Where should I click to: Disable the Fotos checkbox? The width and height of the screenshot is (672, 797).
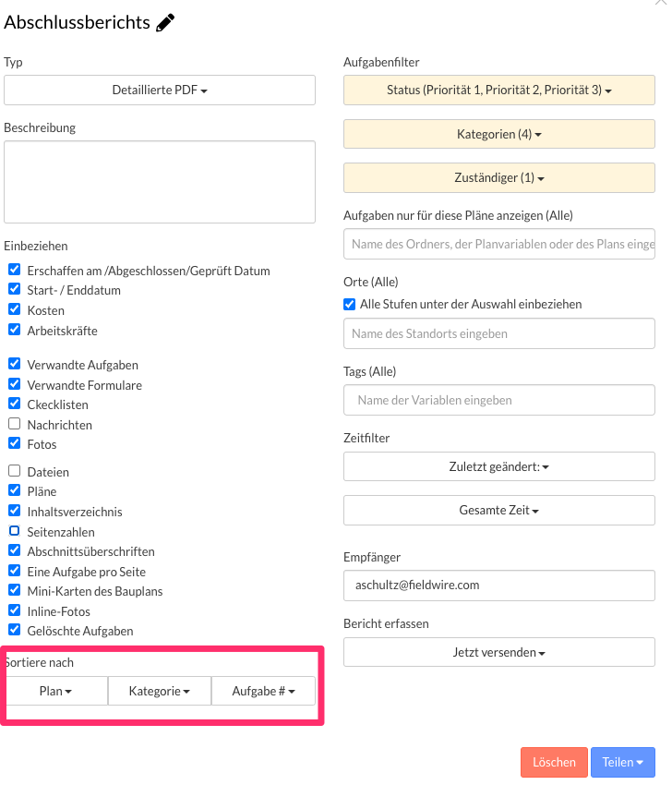[15, 444]
